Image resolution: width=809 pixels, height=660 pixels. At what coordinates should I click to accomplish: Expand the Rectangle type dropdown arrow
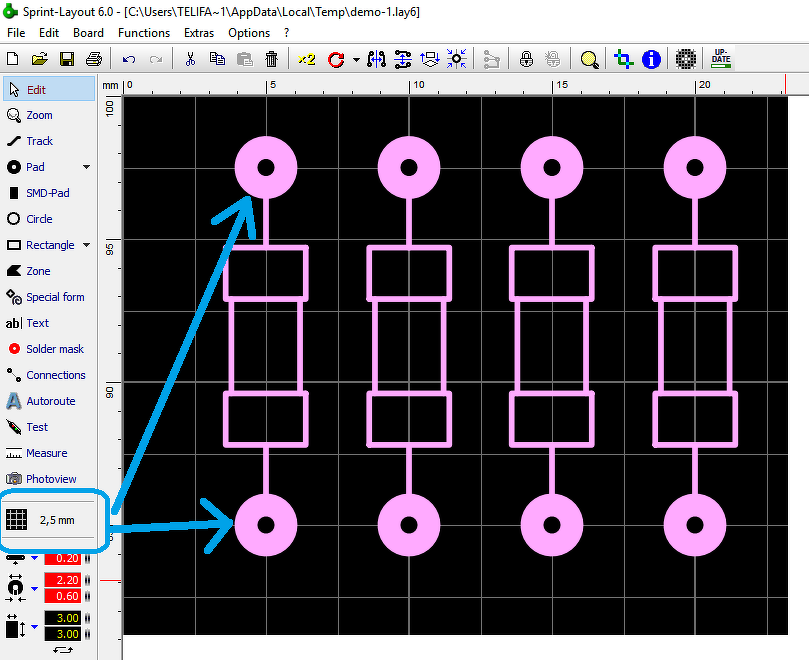click(87, 245)
